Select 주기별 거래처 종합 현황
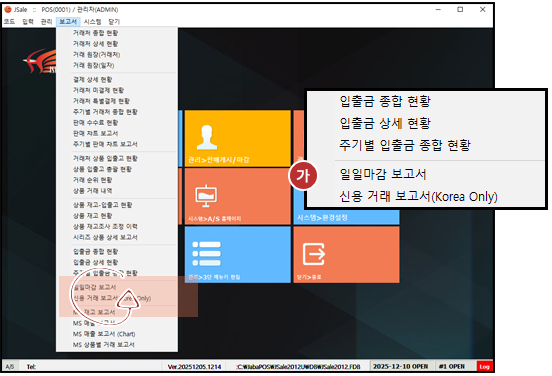 click(105, 112)
